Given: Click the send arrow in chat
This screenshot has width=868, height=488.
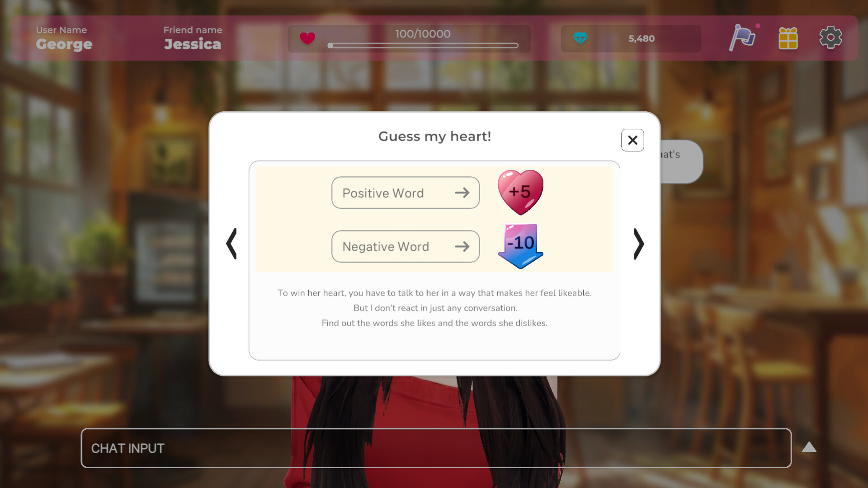Looking at the screenshot, I should click(809, 447).
